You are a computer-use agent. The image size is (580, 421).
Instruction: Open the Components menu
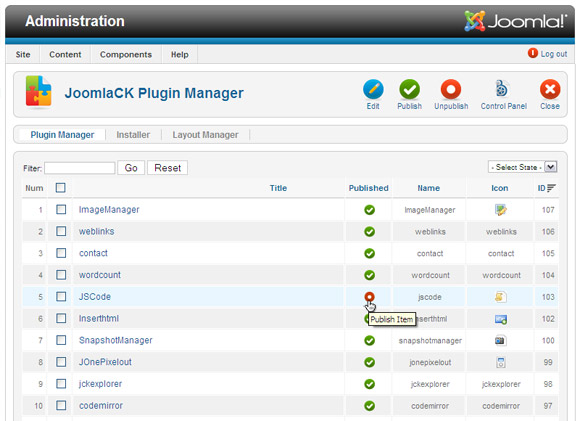point(126,54)
